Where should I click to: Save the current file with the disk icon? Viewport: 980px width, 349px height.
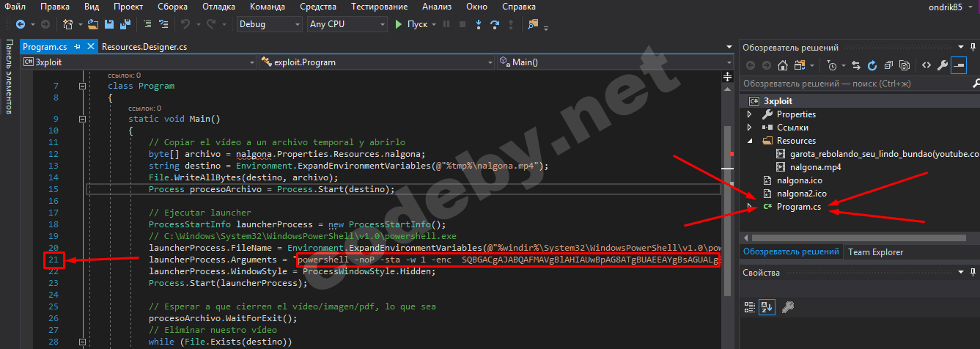(108, 24)
